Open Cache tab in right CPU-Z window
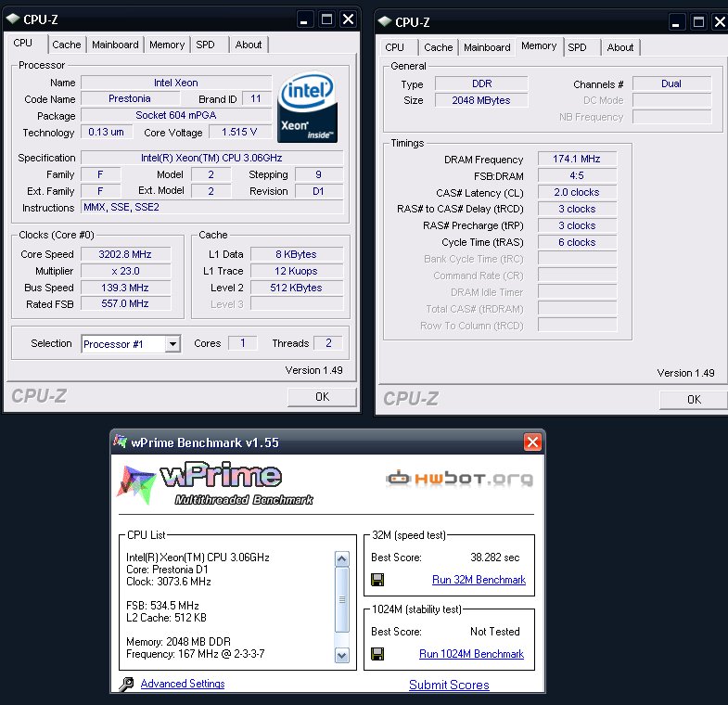Screen dimensions: 728x705 (x=439, y=47)
